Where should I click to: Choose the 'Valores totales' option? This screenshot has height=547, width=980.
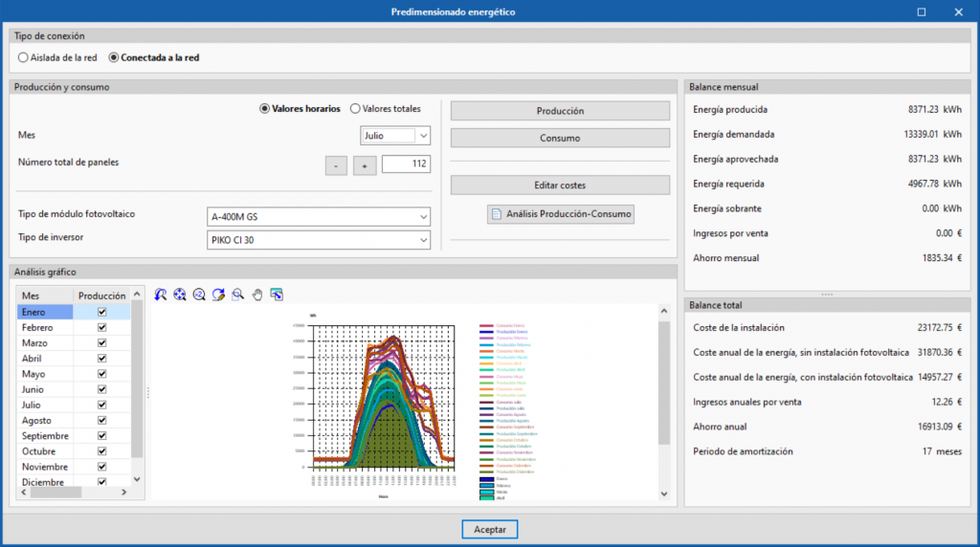point(355,109)
